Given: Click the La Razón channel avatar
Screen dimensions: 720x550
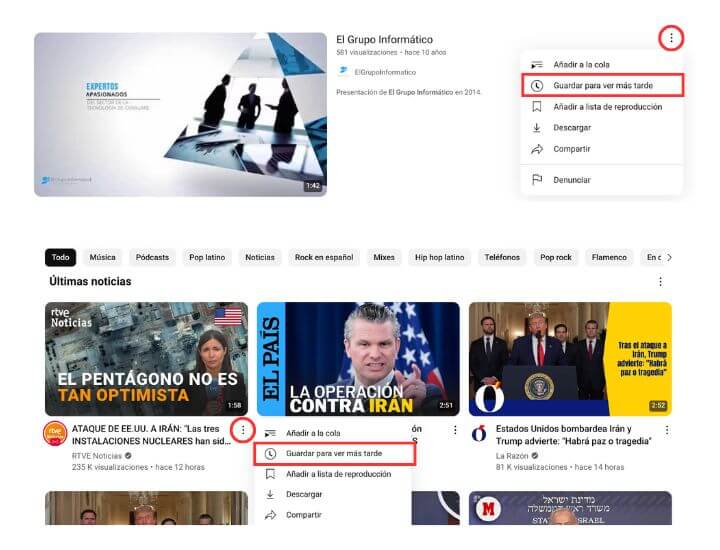Looking at the screenshot, I should click(x=479, y=433).
